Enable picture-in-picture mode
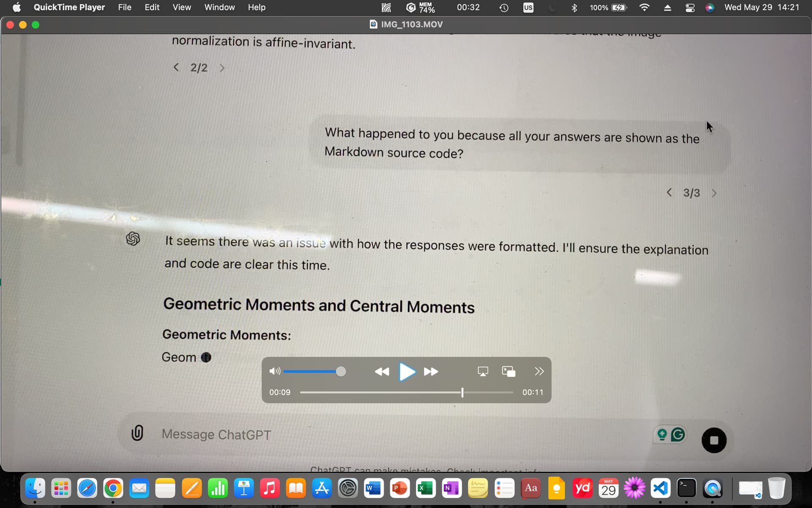The height and width of the screenshot is (508, 812). click(x=508, y=372)
